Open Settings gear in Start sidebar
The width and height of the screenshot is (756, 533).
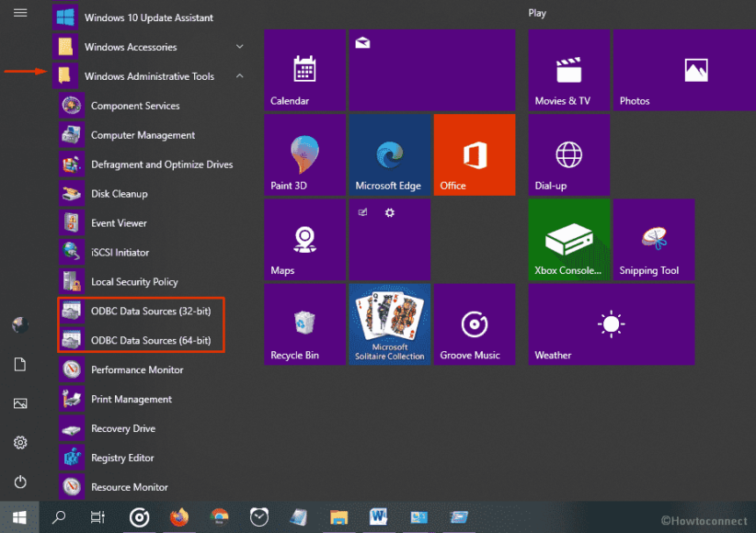tap(20, 442)
